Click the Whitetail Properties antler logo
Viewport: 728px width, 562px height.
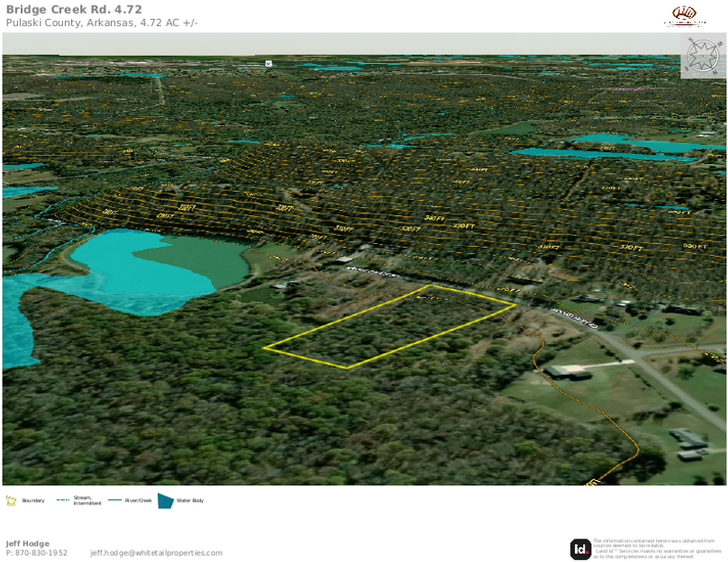click(685, 15)
